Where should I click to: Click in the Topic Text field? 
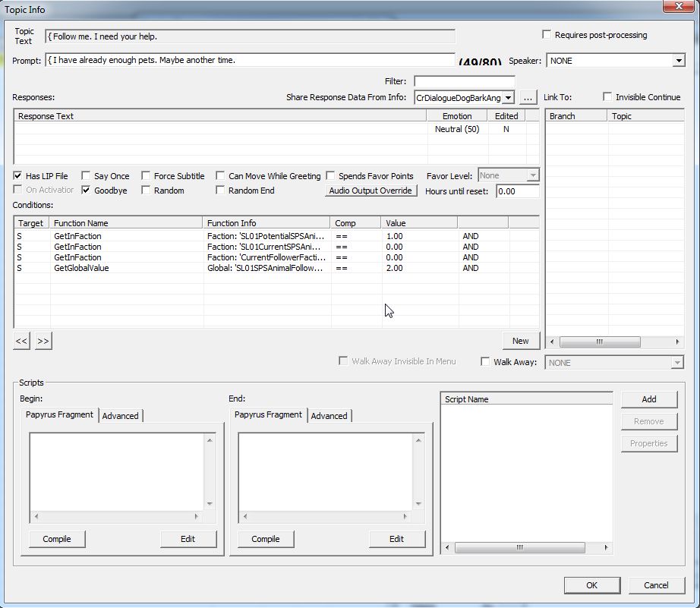click(x=250, y=36)
